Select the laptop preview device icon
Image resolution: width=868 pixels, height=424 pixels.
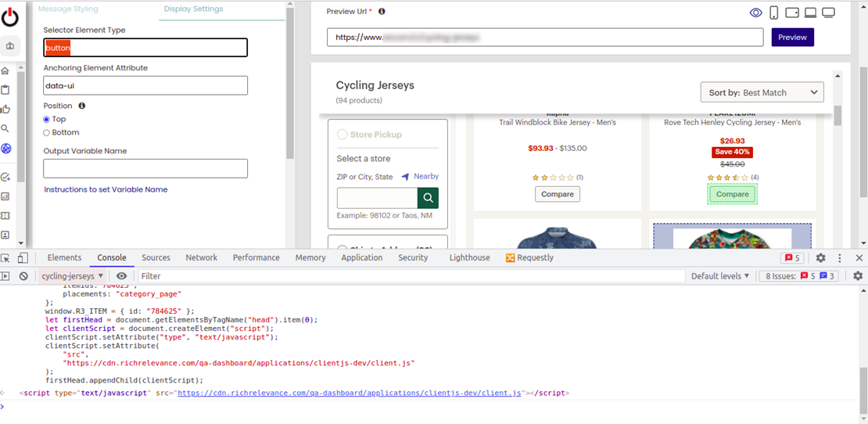click(810, 13)
